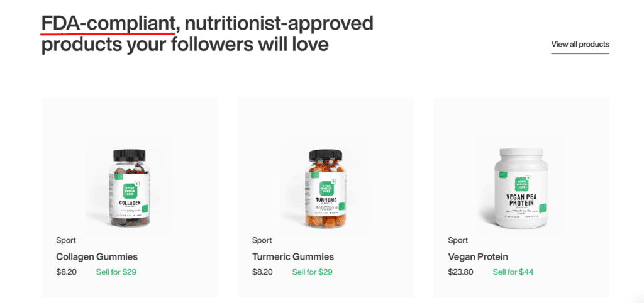Click Sell for $44 under Vegan Protein
Viewport: 644px width, 303px height.
click(x=513, y=272)
